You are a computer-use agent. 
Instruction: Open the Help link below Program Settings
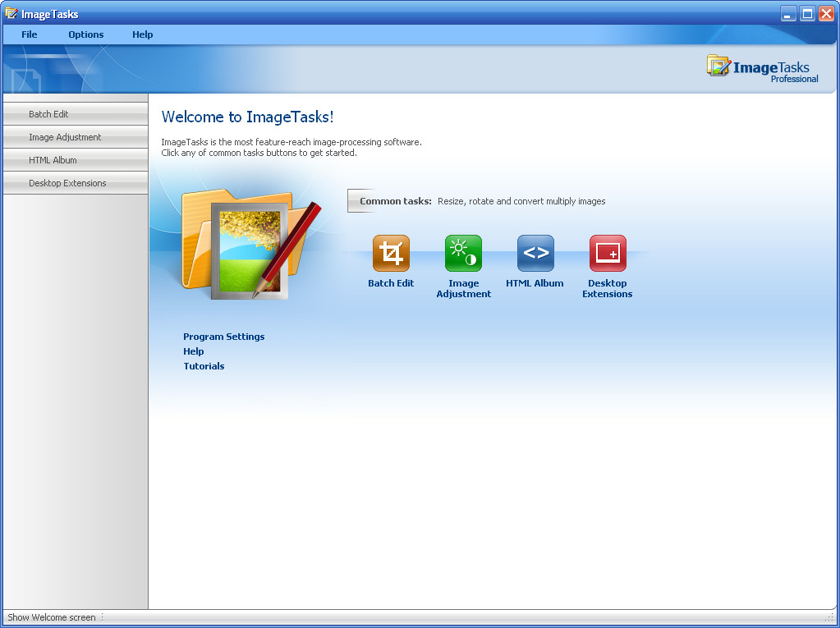point(194,351)
